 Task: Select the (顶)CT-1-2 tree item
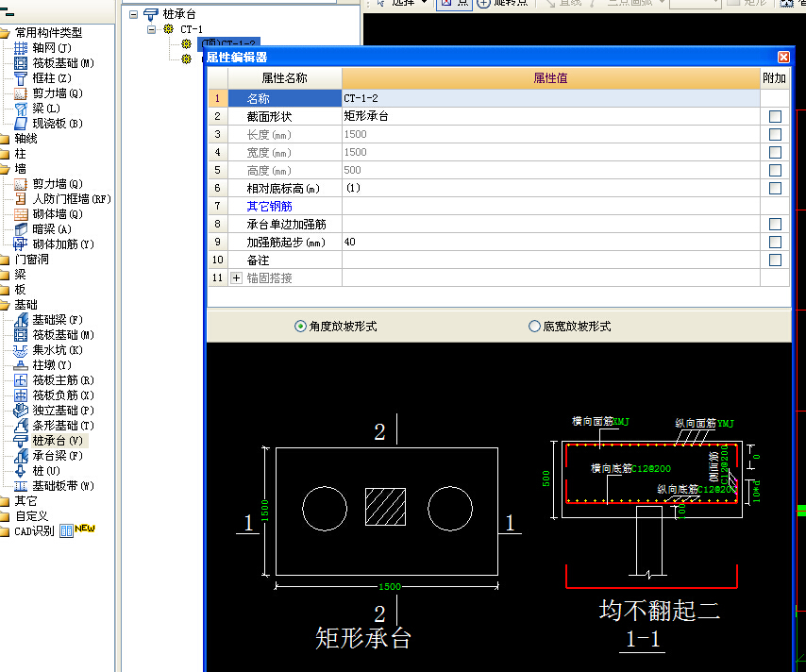[228, 43]
